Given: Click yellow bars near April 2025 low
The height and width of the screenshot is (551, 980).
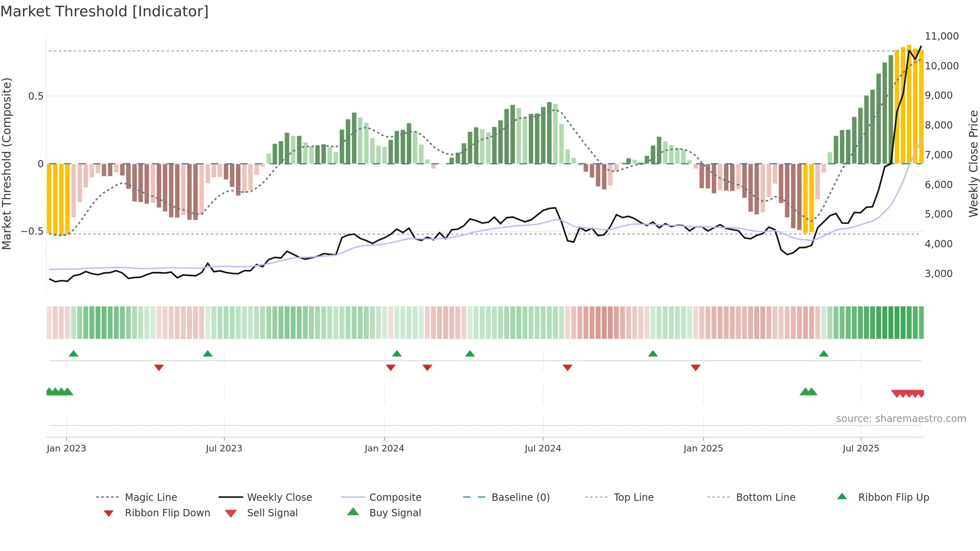Looking at the screenshot, I should (808, 198).
